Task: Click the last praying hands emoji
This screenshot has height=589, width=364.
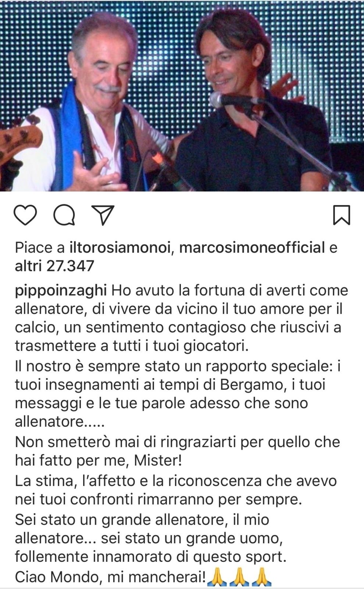Action: pos(263,577)
